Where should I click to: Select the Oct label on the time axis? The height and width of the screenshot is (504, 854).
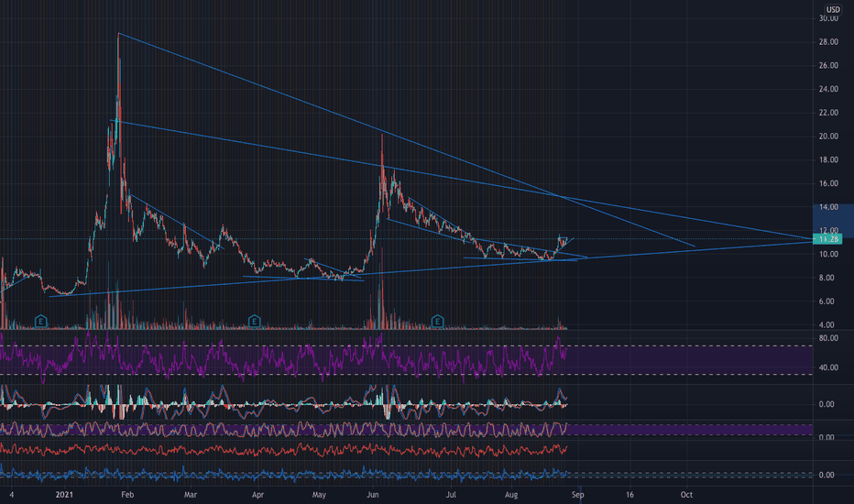686,495
